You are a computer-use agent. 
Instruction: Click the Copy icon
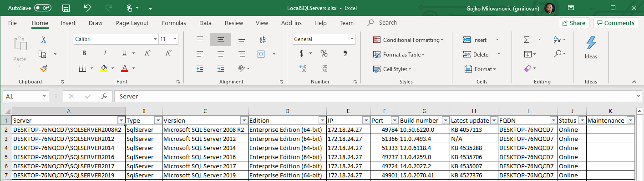43,54
